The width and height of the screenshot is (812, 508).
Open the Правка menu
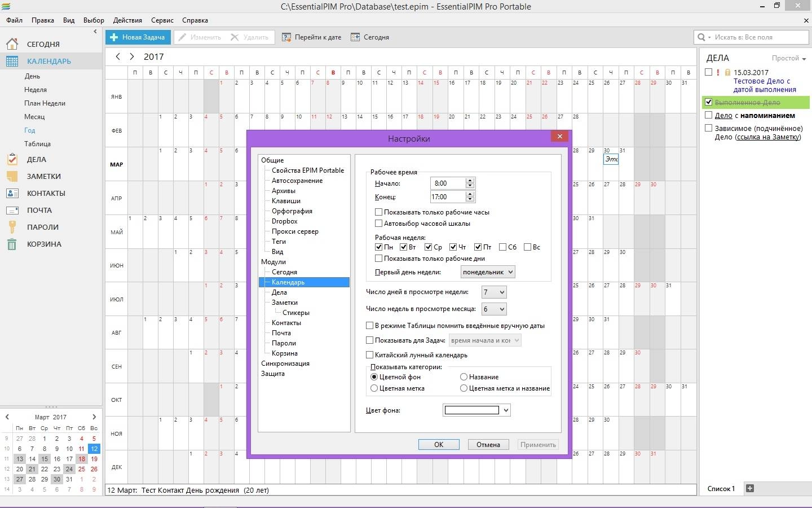coord(43,20)
